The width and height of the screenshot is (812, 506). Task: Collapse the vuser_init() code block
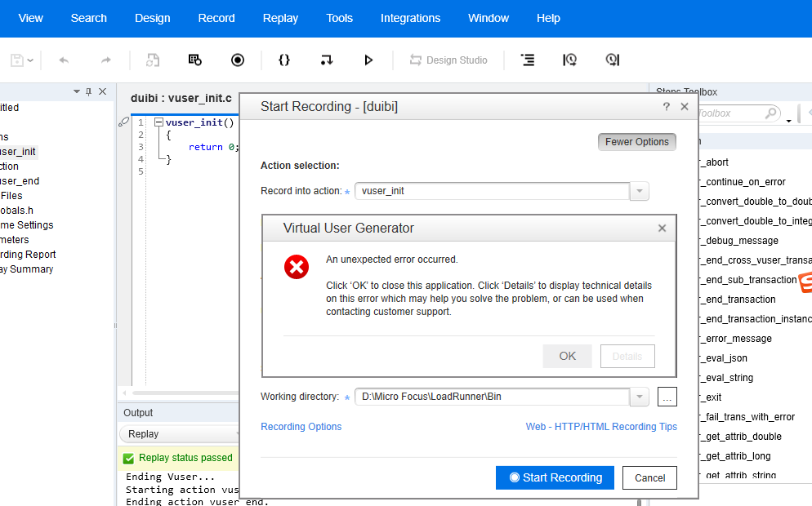(159, 122)
